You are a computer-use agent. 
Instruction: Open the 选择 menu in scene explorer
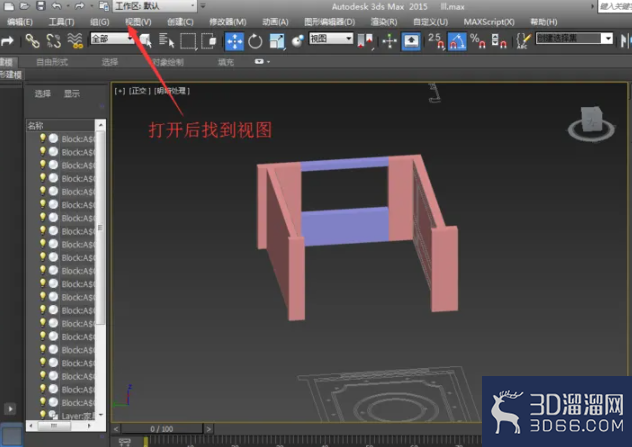[x=43, y=94]
